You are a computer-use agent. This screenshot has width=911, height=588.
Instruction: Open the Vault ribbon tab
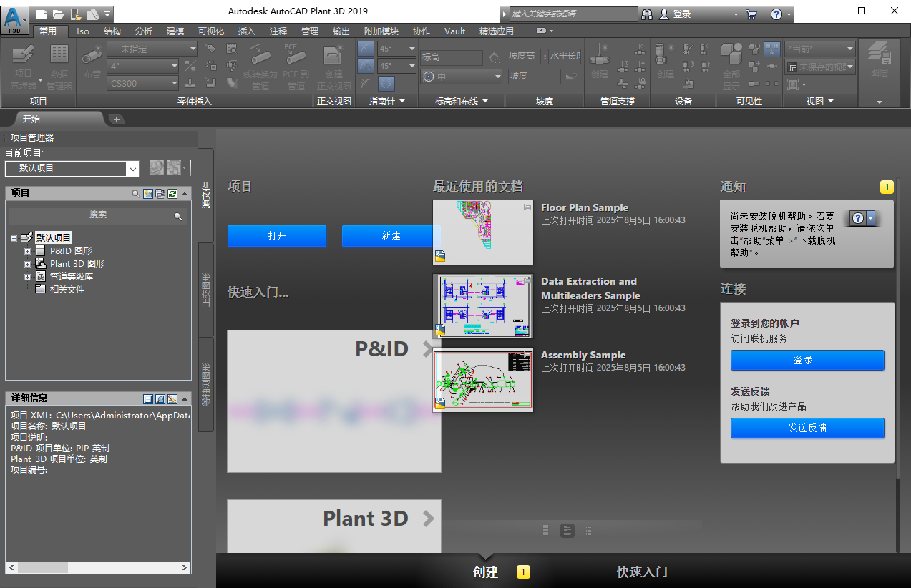454,31
